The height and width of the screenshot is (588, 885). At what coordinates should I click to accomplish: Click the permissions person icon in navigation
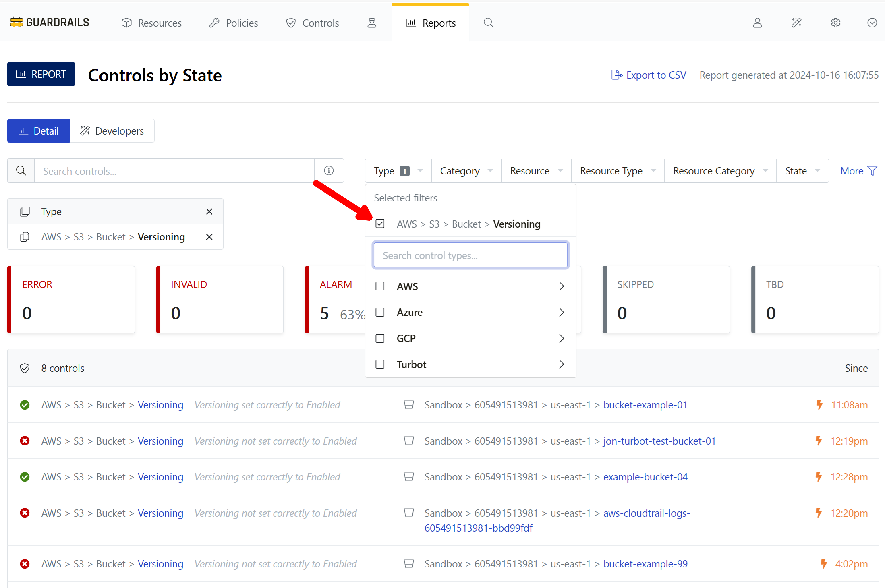click(372, 23)
